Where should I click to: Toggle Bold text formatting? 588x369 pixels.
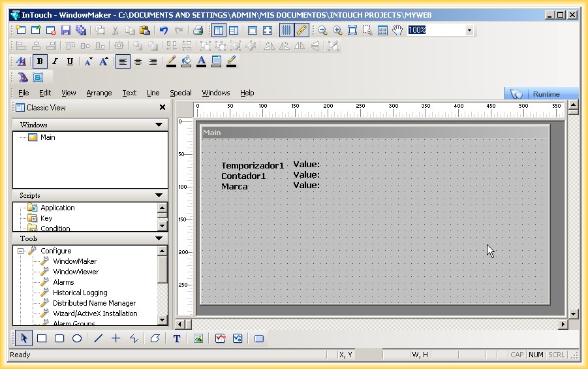pyautogui.click(x=40, y=61)
